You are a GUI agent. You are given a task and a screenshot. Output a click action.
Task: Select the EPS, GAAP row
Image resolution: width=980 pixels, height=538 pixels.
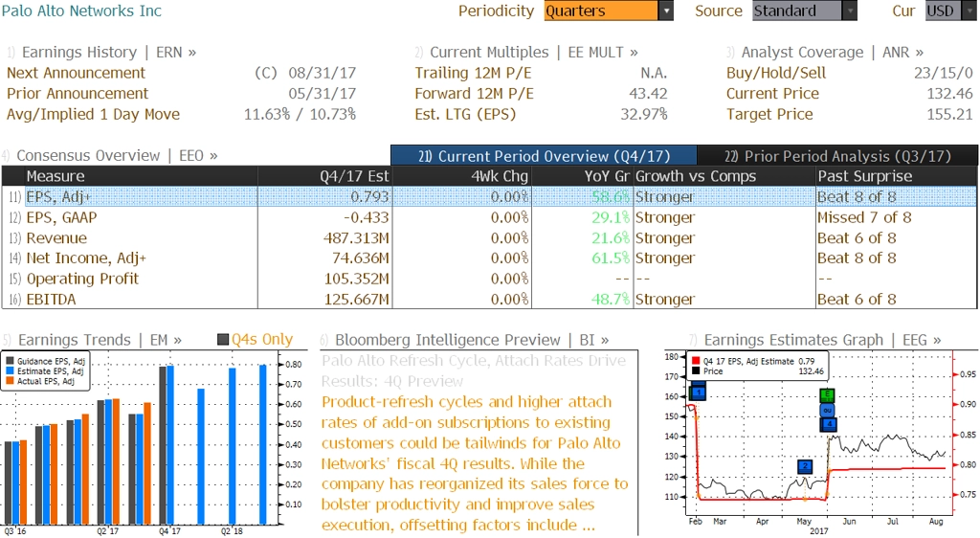(489, 217)
